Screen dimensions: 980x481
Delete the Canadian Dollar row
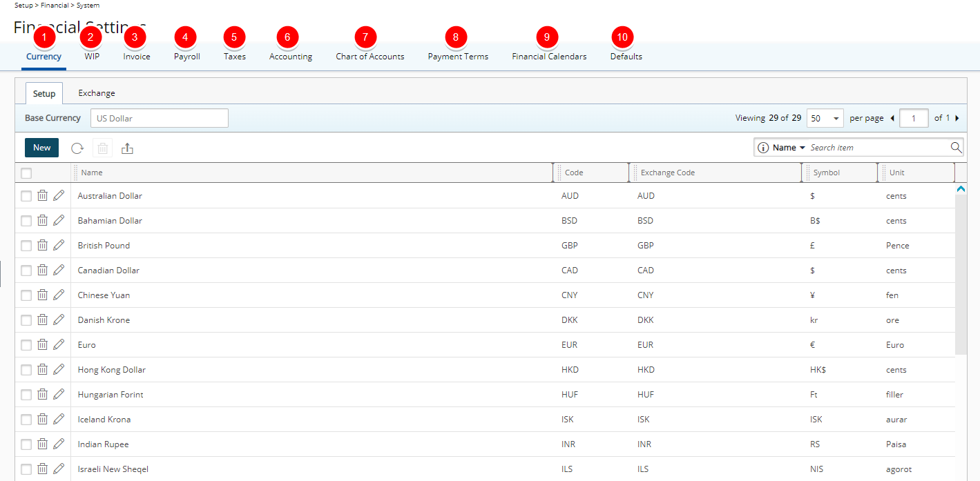pos(42,270)
